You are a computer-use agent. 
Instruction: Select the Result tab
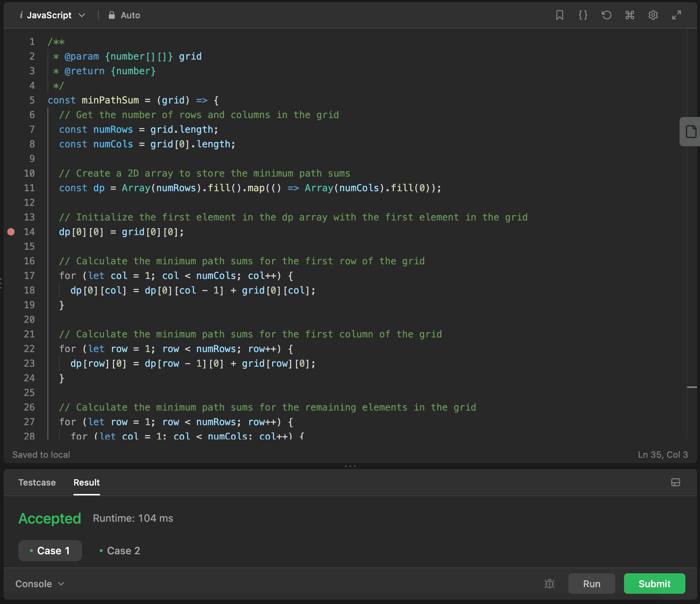pyautogui.click(x=87, y=483)
